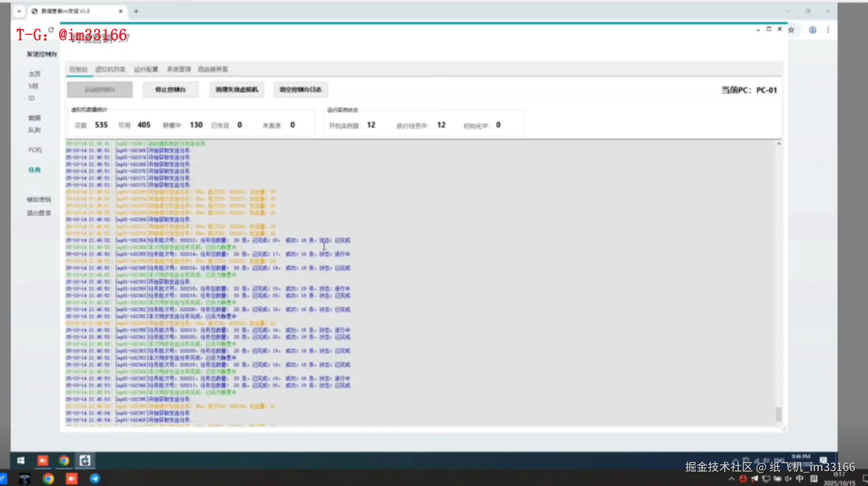The height and width of the screenshot is (486, 868).
Task: Open the last tab after 系统管理
Action: 213,69
